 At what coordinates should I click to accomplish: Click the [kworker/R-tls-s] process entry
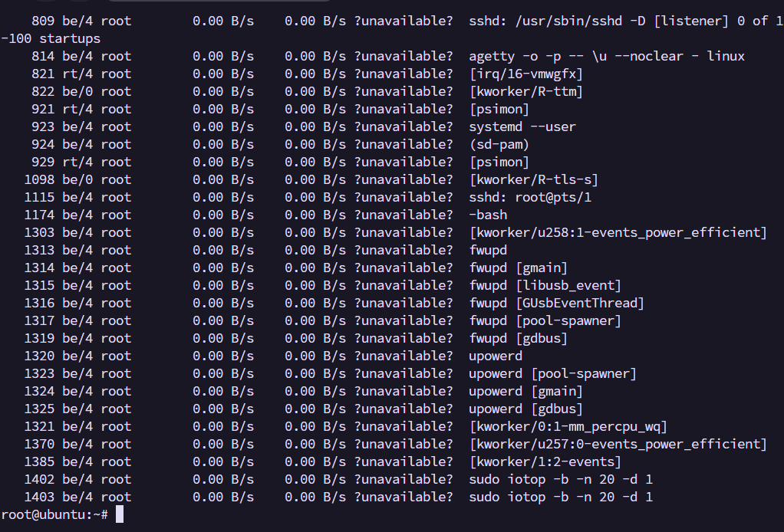pos(533,179)
